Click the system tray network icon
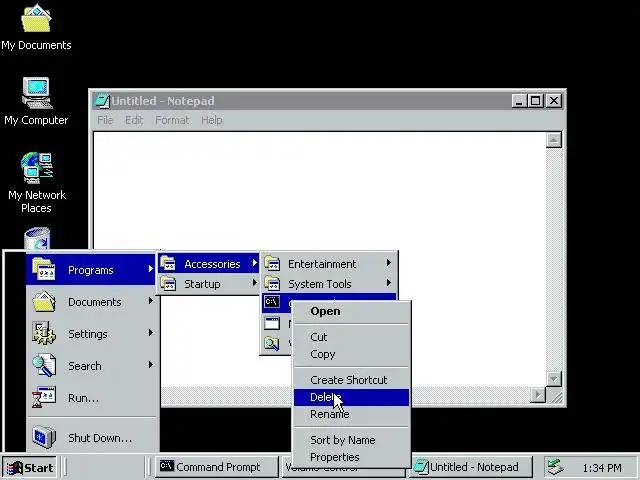The image size is (640, 480). click(556, 467)
